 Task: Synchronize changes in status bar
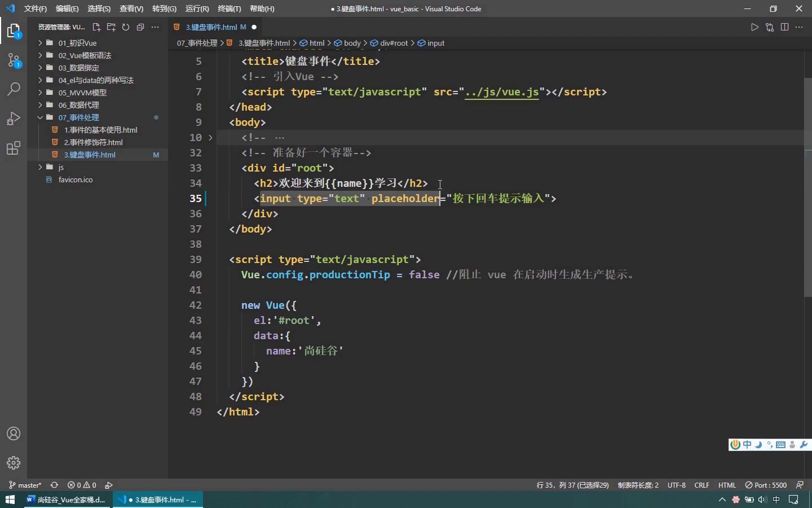[x=54, y=485]
